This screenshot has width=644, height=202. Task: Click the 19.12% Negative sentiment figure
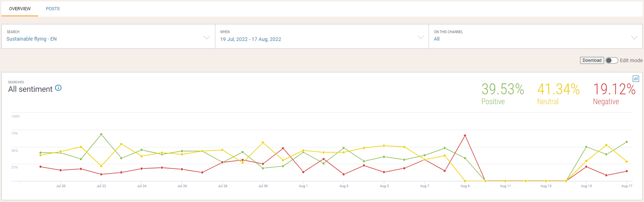pyautogui.click(x=614, y=94)
